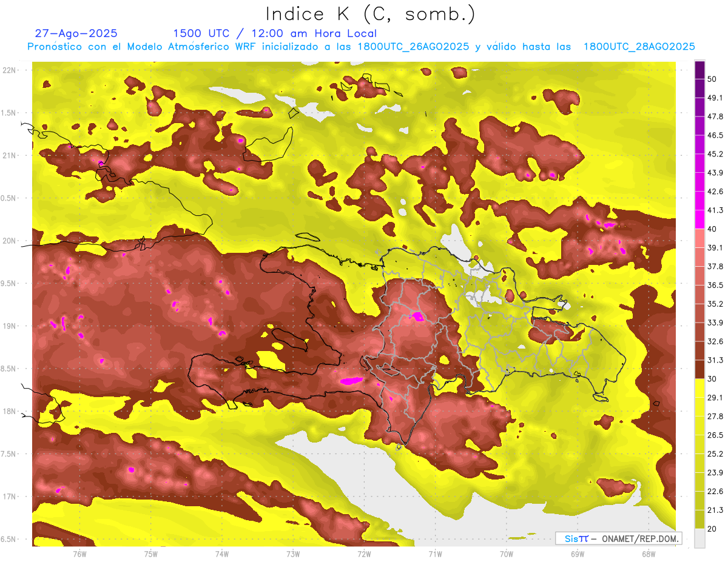This screenshot has width=728, height=562.
Task: Click the colorbar value '47.8'
Action: tap(715, 116)
